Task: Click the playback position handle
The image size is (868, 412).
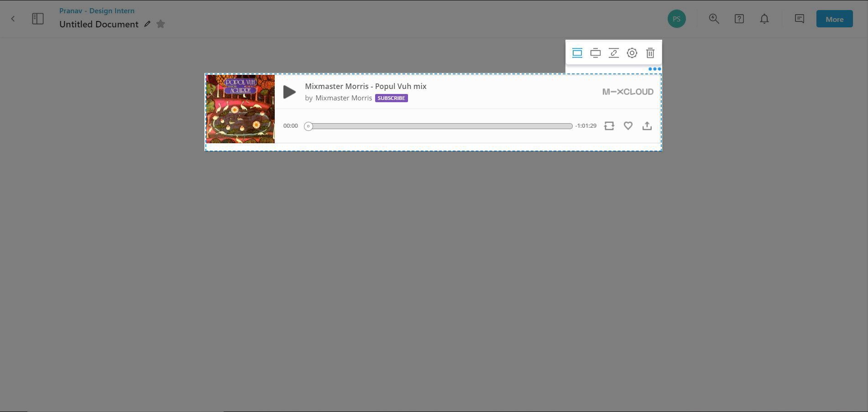Action: pyautogui.click(x=309, y=126)
